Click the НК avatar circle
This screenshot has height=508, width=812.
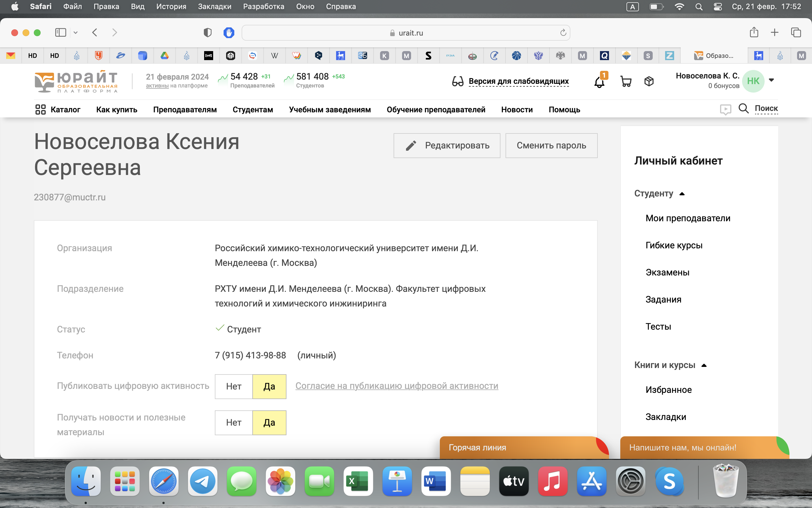753,81
